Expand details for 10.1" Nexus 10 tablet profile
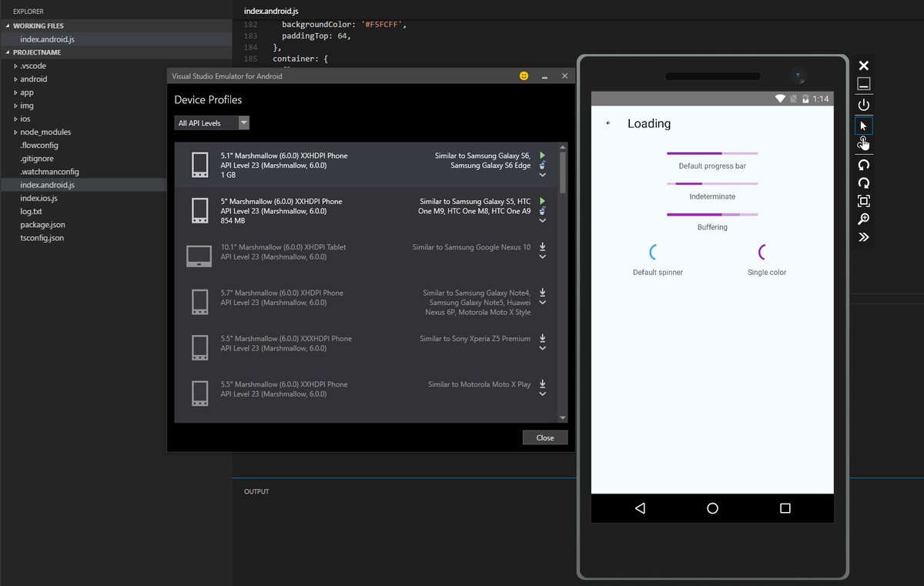 [x=543, y=257]
